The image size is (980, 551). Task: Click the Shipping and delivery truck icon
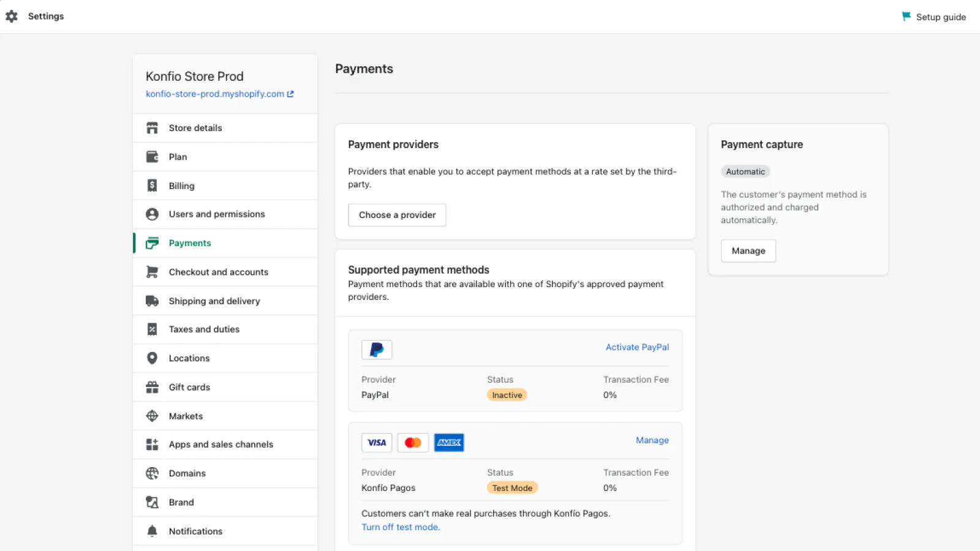click(152, 301)
